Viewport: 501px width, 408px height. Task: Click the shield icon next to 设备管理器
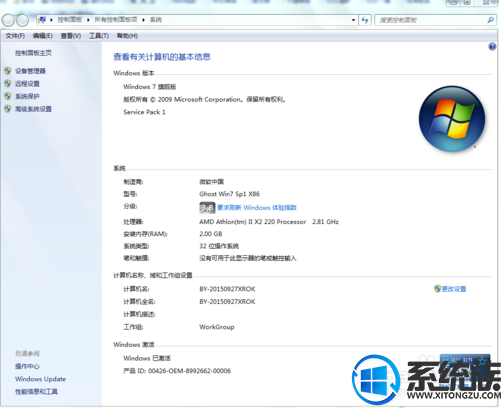point(8,71)
